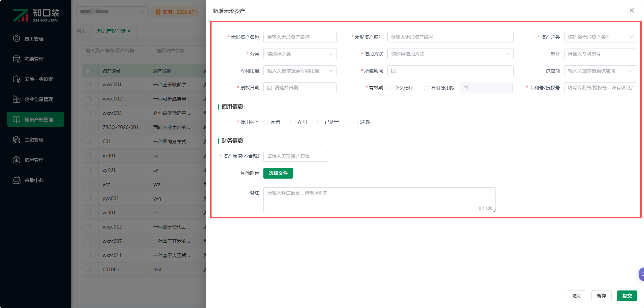Open 工资管理 in the sidebar
Screen dimensions: 644x308
click(35, 140)
